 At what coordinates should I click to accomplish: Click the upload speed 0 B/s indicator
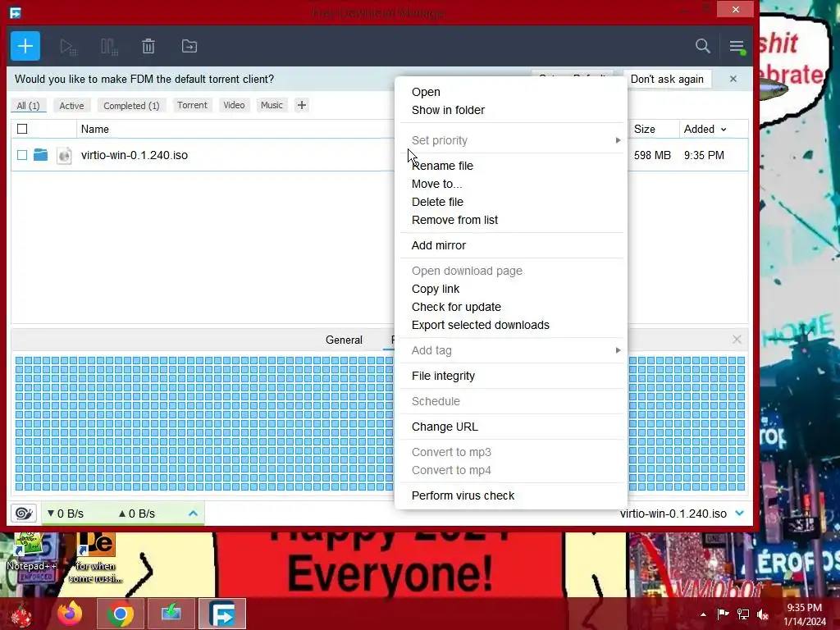[137, 514]
